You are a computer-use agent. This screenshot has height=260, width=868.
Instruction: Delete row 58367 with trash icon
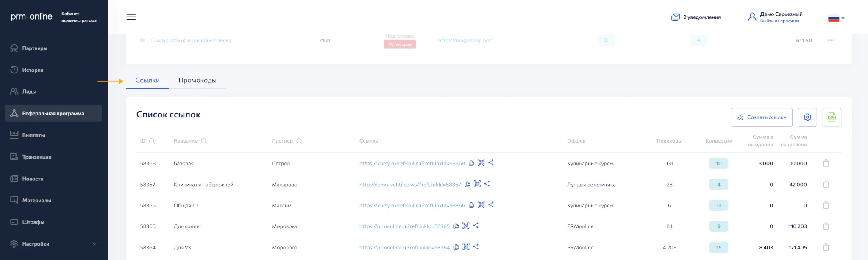pyautogui.click(x=826, y=185)
